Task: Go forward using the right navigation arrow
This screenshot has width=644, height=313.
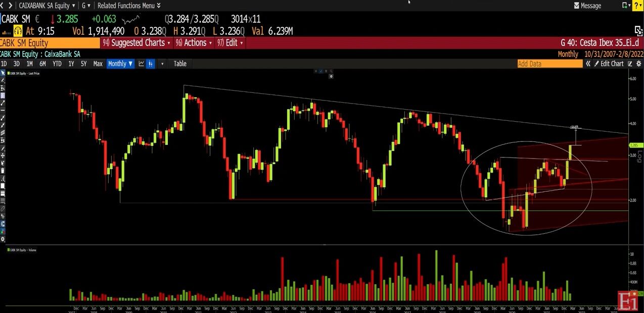Action: [10, 5]
